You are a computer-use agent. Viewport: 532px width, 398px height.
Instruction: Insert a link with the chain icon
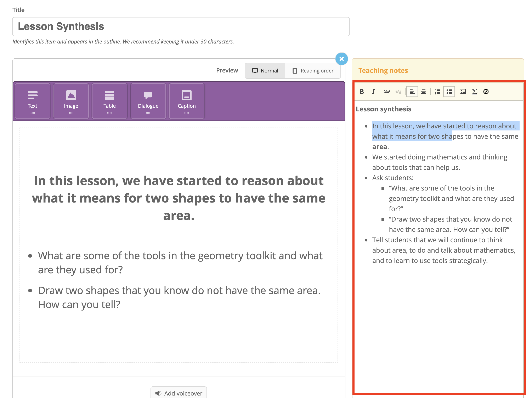[387, 92]
